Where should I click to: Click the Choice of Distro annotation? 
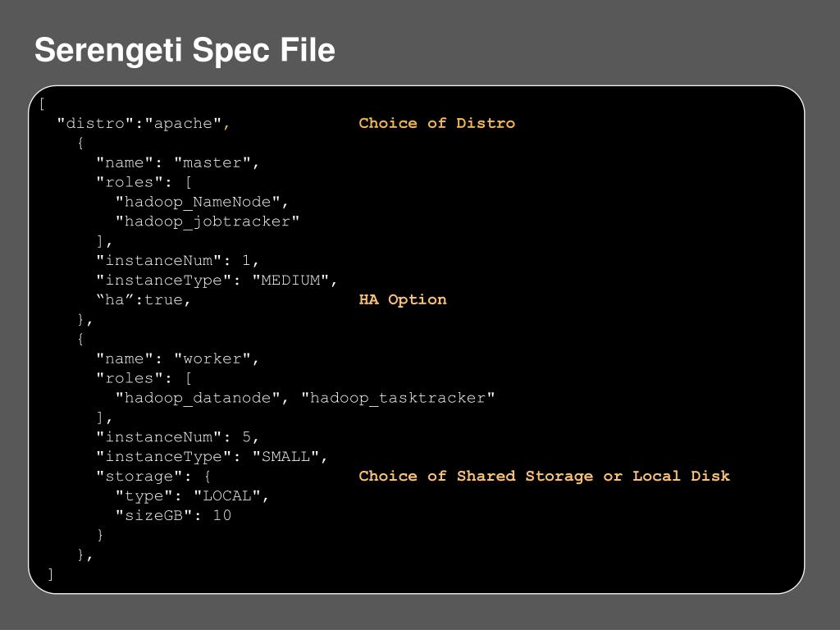pos(436,123)
